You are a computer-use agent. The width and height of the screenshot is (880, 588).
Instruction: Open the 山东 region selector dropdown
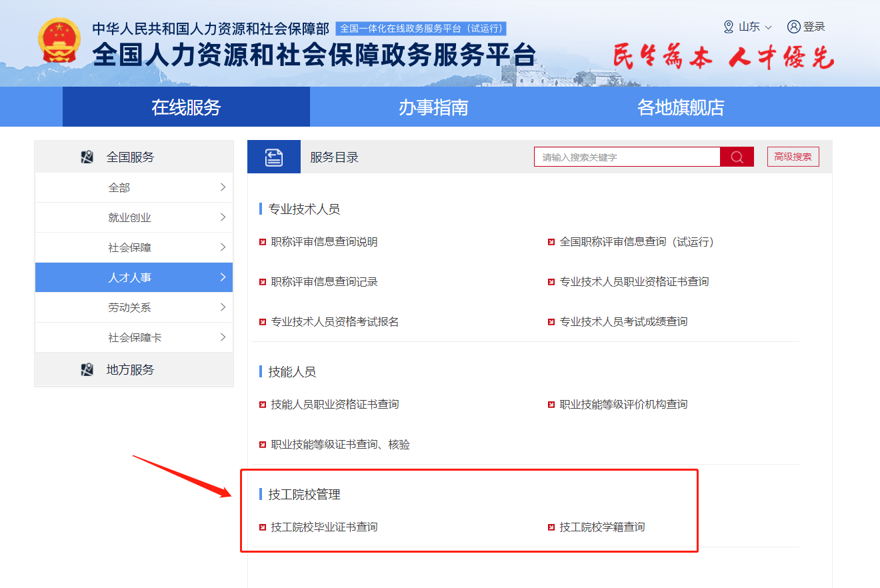pyautogui.click(x=753, y=26)
